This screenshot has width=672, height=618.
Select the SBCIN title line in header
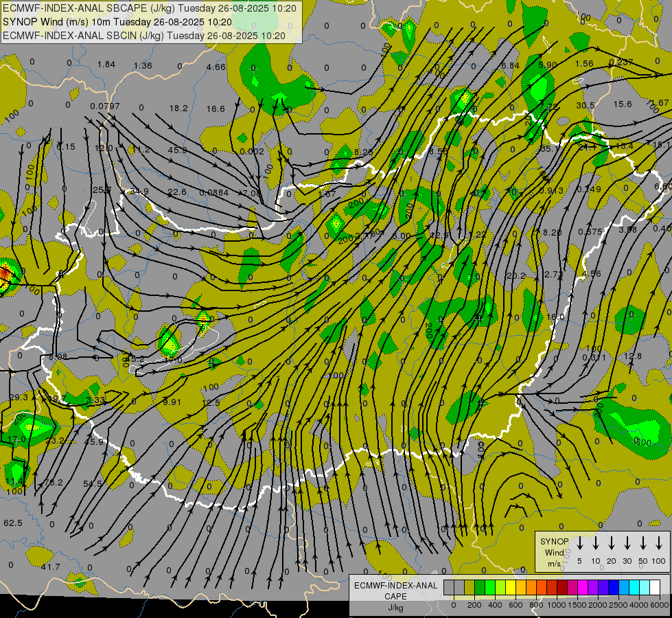(144, 36)
